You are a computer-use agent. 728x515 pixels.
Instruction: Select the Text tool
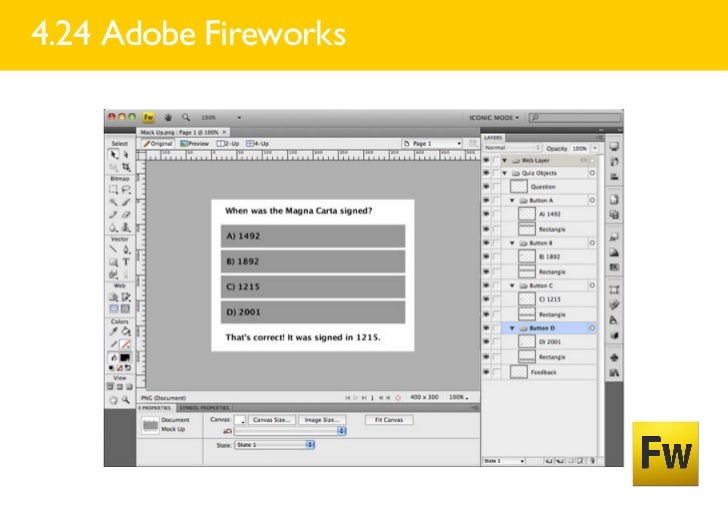pyautogui.click(x=126, y=262)
